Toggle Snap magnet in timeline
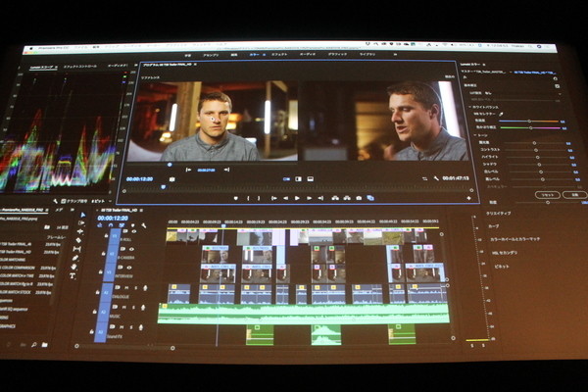This screenshot has width=588, height=392. pyautogui.click(x=111, y=225)
